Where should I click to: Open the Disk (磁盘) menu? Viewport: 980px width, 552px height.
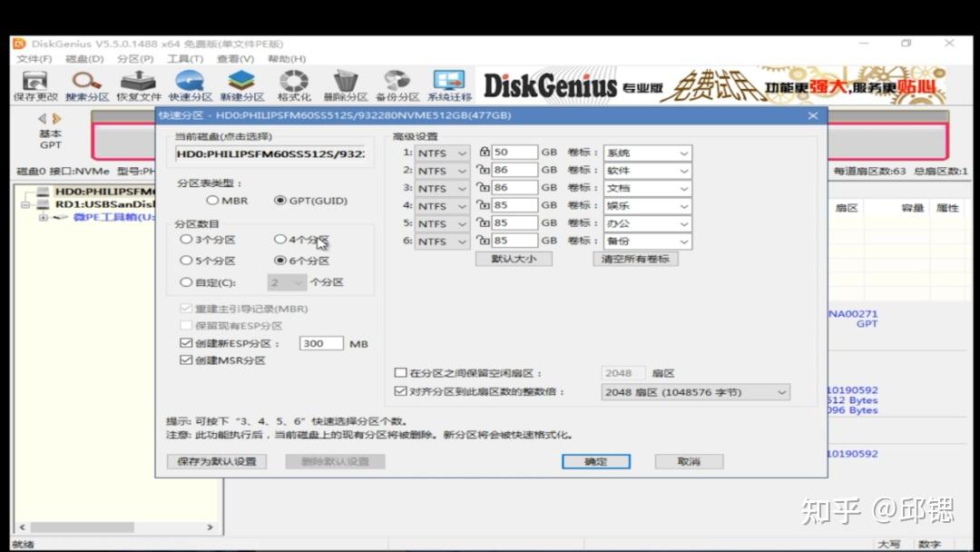point(84,59)
